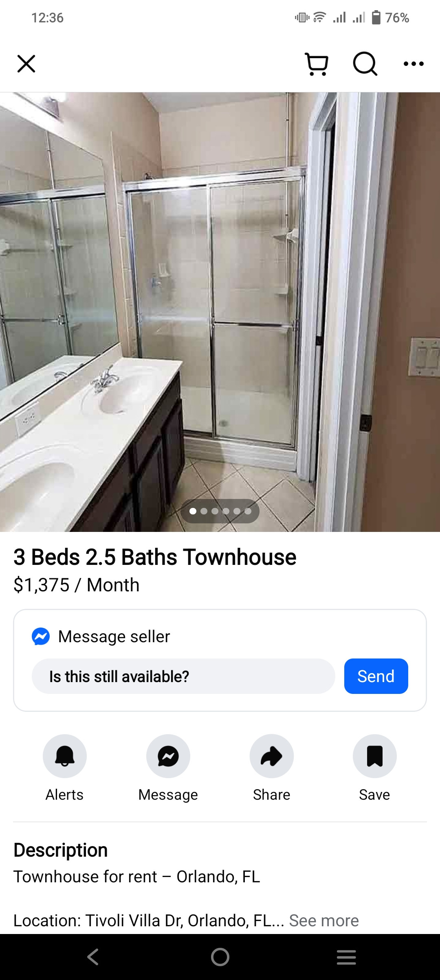Close the listing with the X icon

(x=26, y=64)
